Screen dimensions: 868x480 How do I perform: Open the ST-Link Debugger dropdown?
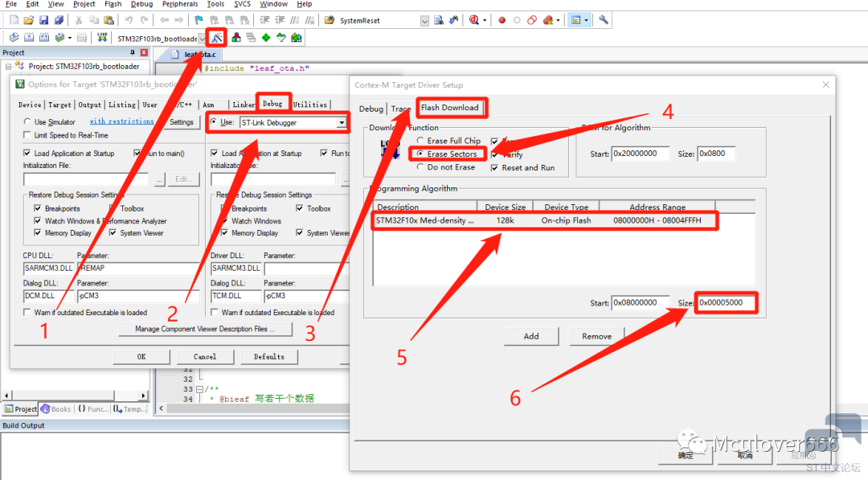[x=342, y=122]
